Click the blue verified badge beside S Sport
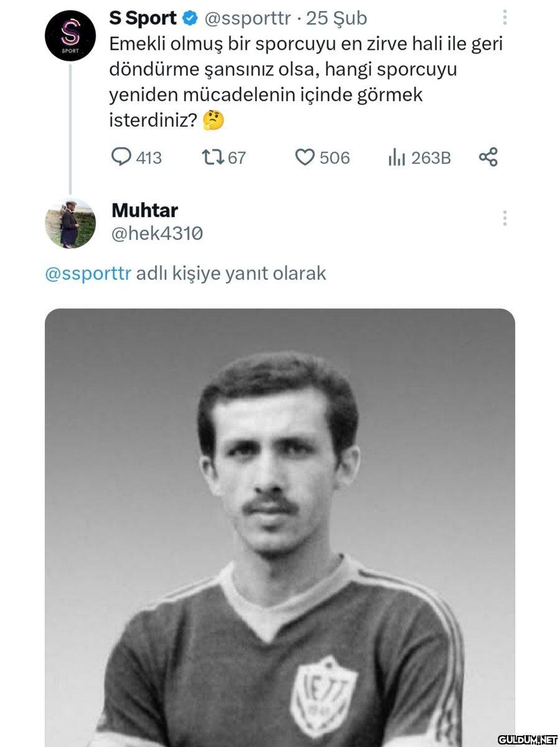 189,19
